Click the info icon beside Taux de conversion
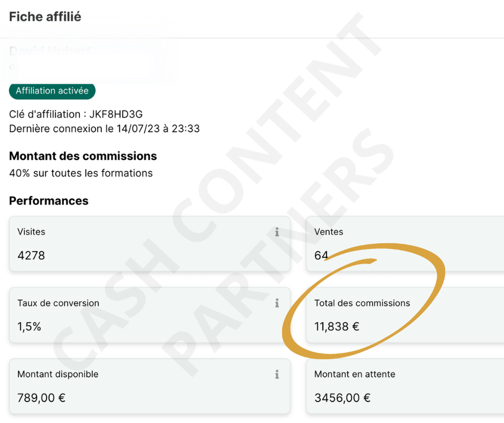 (x=277, y=303)
